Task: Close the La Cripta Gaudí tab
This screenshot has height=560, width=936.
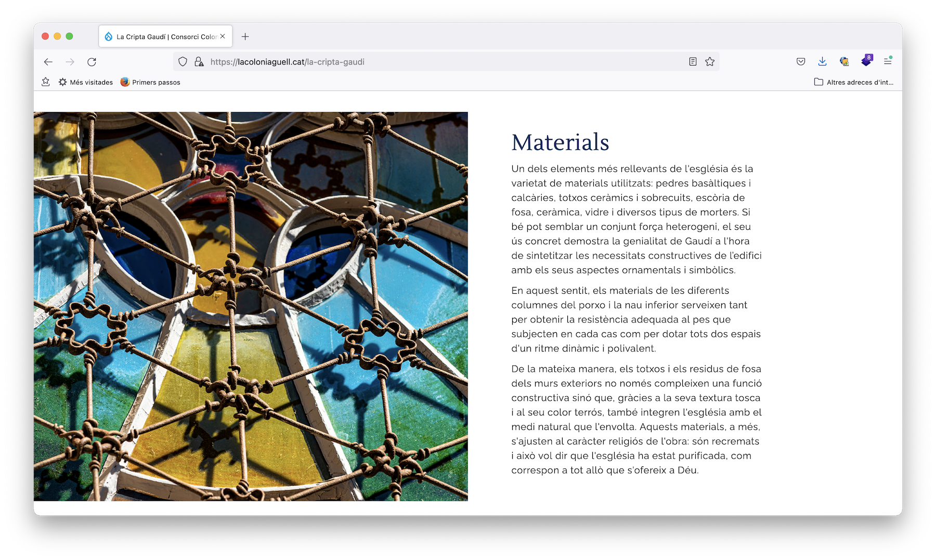Action: (223, 36)
